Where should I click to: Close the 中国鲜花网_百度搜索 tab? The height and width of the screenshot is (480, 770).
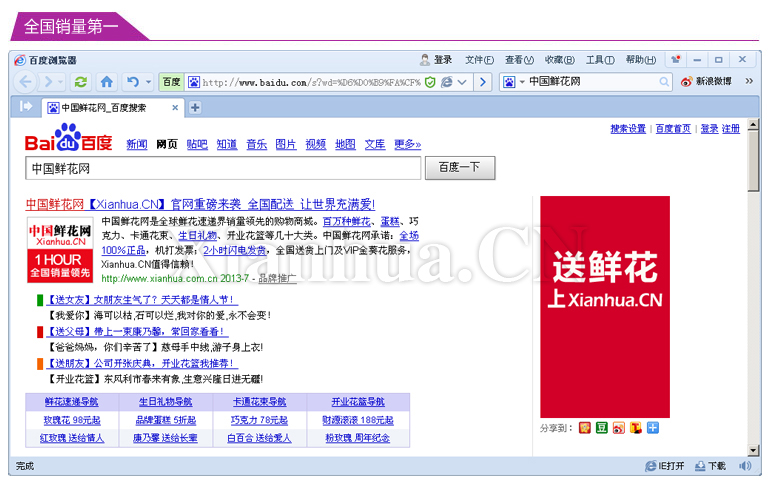[x=175, y=108]
